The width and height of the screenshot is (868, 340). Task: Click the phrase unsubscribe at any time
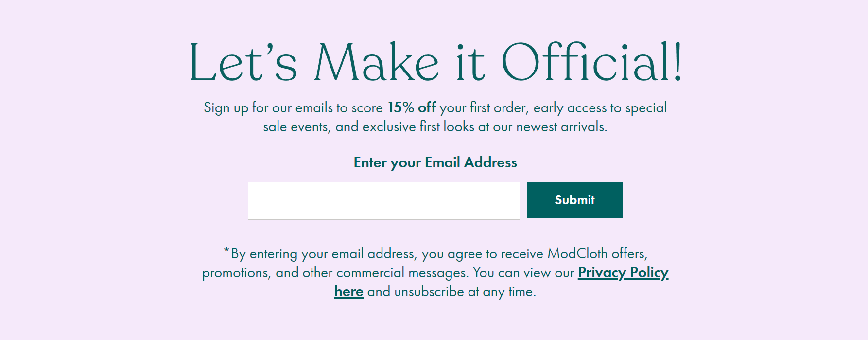461,292
